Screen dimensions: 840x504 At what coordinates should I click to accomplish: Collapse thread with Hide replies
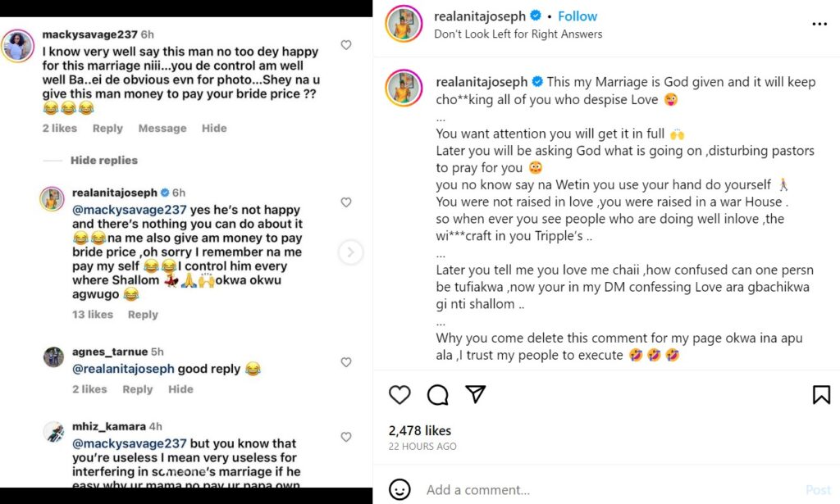coord(103,161)
